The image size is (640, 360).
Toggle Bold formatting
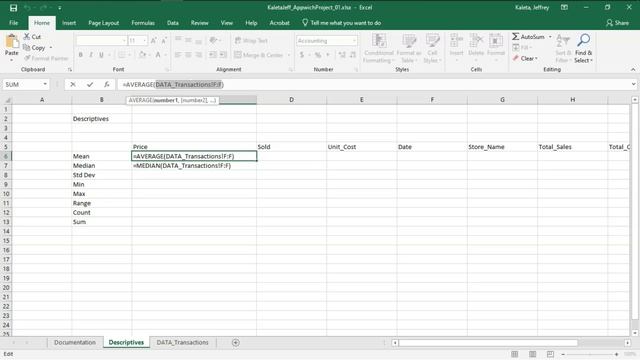click(x=81, y=55)
